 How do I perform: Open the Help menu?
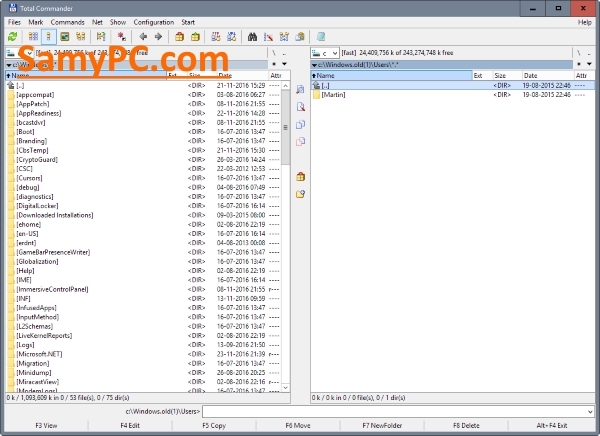tap(584, 22)
